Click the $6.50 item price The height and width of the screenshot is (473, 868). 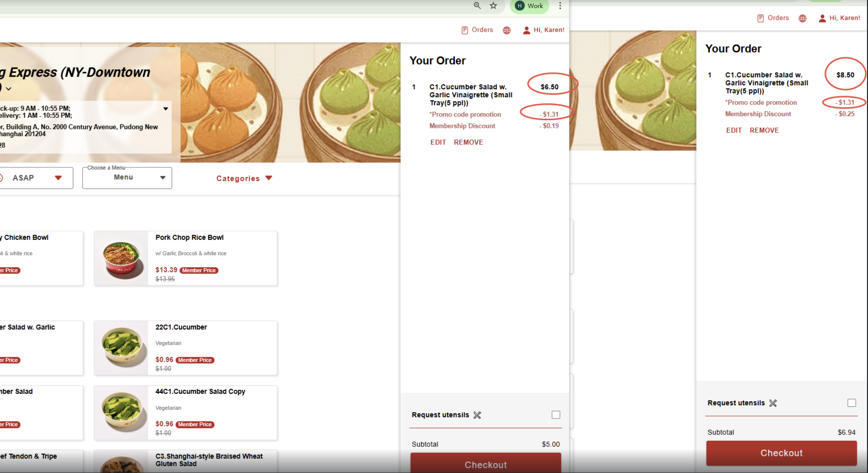click(550, 87)
